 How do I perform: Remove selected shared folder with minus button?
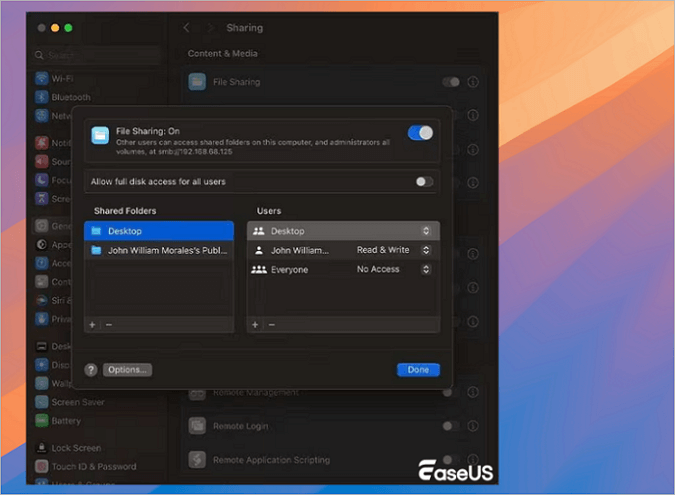[108, 325]
